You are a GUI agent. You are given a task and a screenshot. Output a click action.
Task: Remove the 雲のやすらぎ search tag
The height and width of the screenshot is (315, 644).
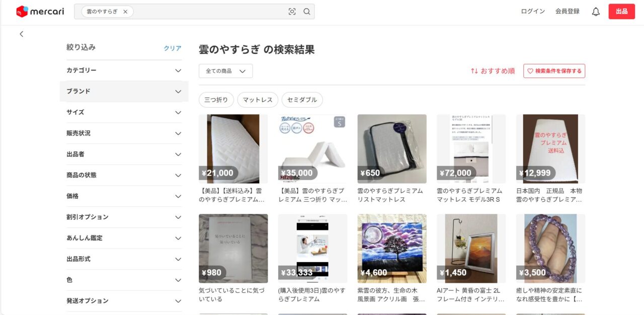(x=125, y=12)
